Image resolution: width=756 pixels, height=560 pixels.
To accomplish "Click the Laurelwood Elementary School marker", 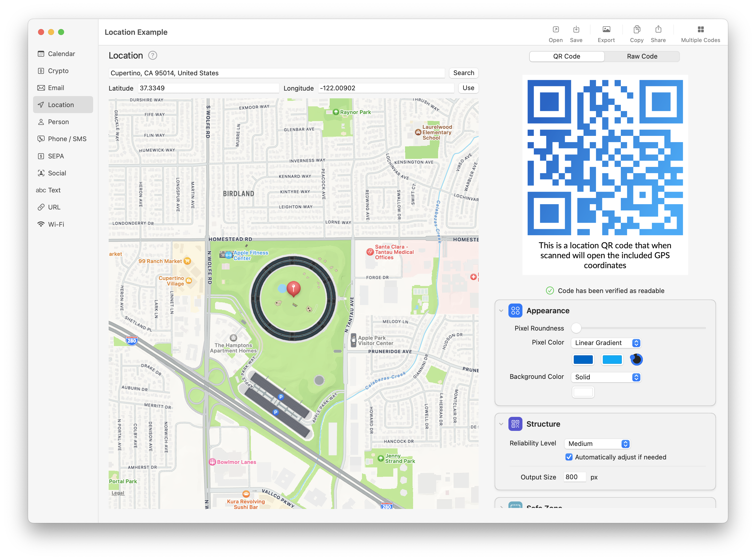I will 418,132.
